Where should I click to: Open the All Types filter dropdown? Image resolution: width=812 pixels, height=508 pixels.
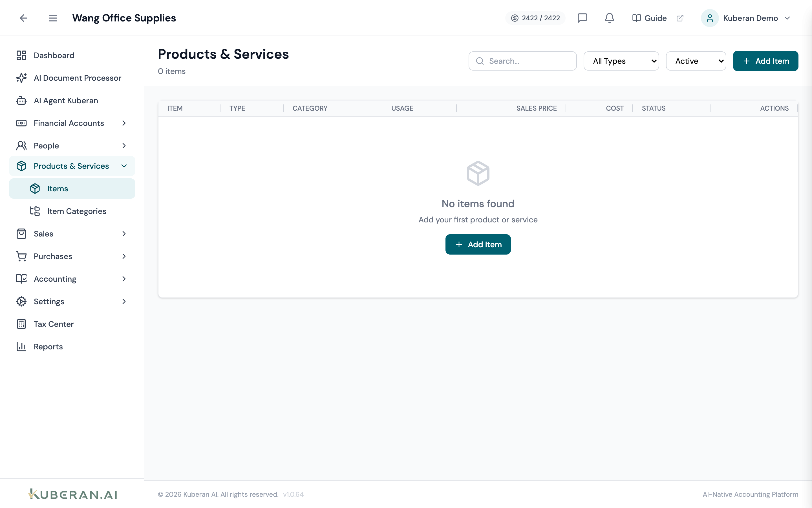621,61
